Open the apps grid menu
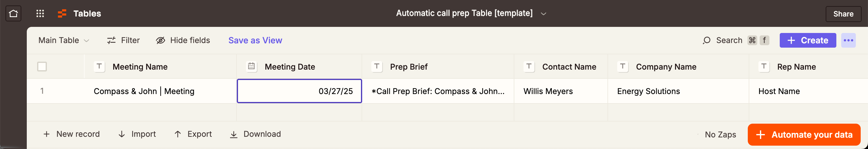Viewport: 868px width, 149px height. pyautogui.click(x=40, y=13)
